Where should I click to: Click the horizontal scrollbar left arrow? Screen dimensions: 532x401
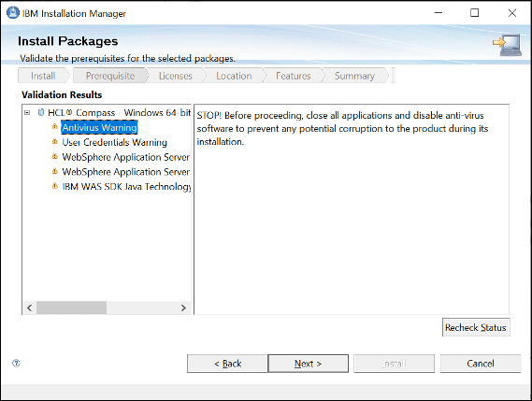pyautogui.click(x=30, y=308)
